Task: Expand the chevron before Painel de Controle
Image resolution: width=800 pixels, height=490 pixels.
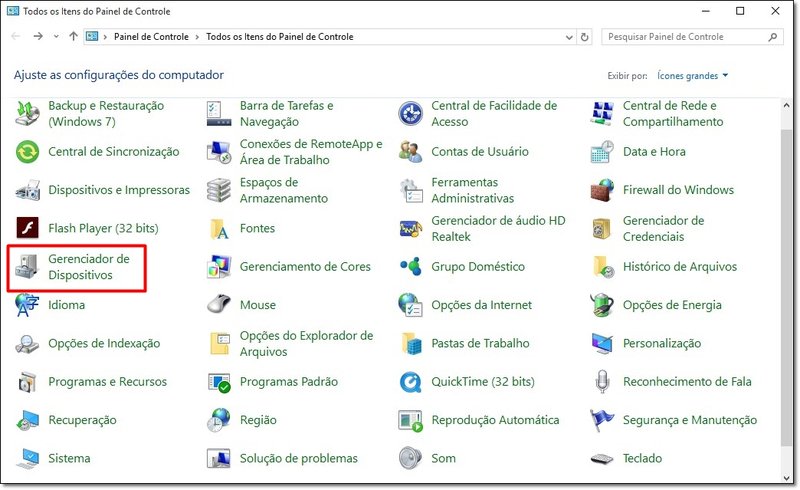Action: pyautogui.click(x=105, y=37)
